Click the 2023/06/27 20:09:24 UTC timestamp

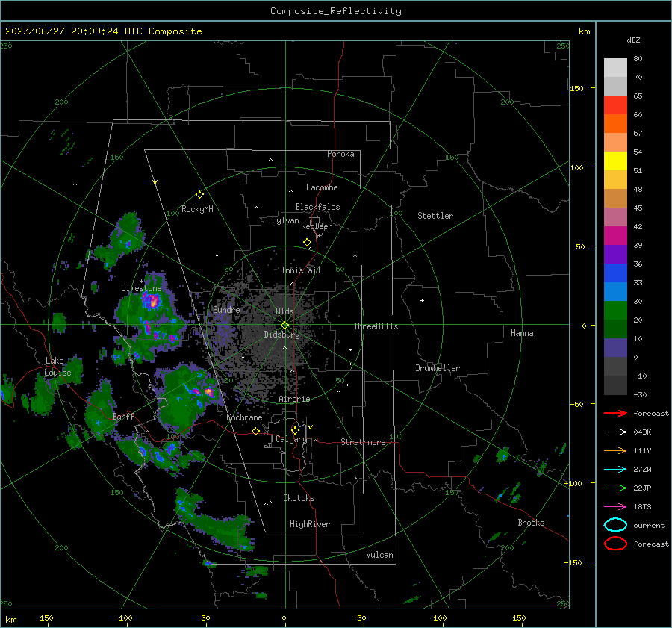pyautogui.click(x=103, y=31)
